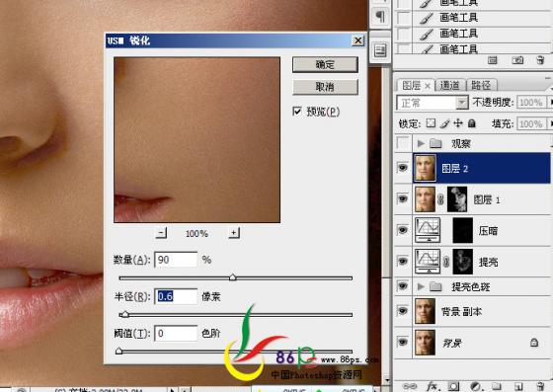
Task: Click the layer style fx icon
Action: (433, 386)
